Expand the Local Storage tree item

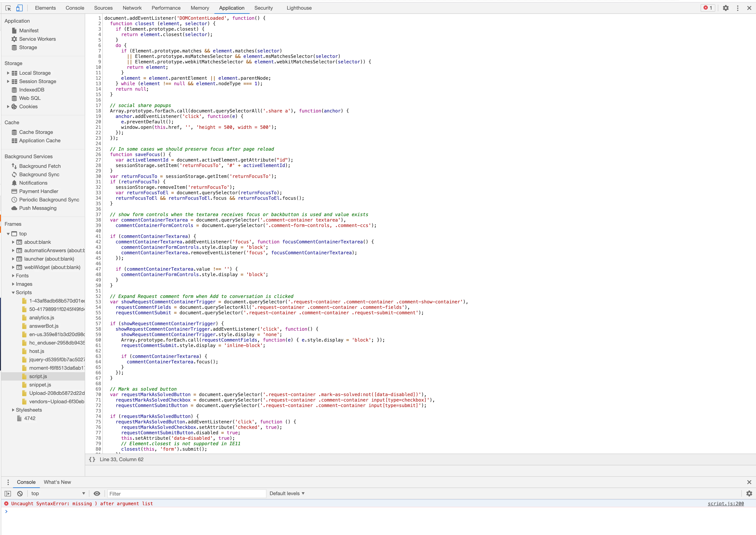coord(8,73)
